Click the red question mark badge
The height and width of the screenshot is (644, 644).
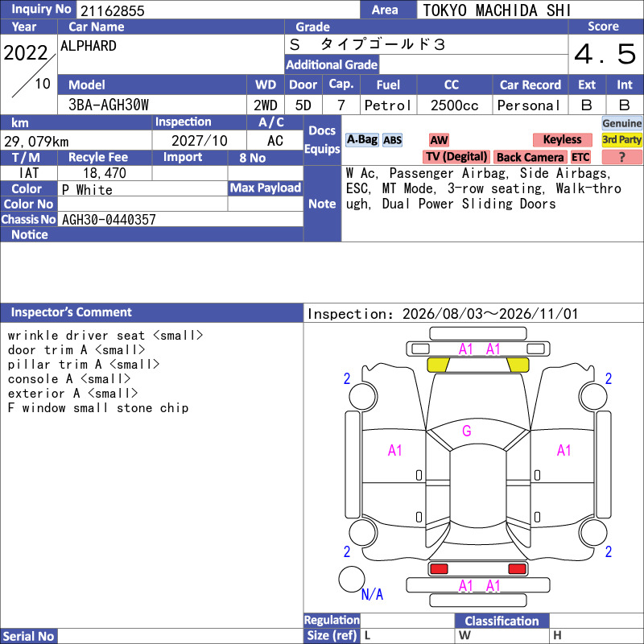[621, 157]
